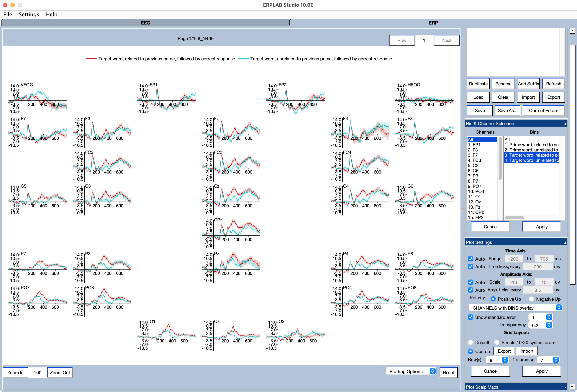Open the transparency 0.2 dropdown

click(x=540, y=325)
